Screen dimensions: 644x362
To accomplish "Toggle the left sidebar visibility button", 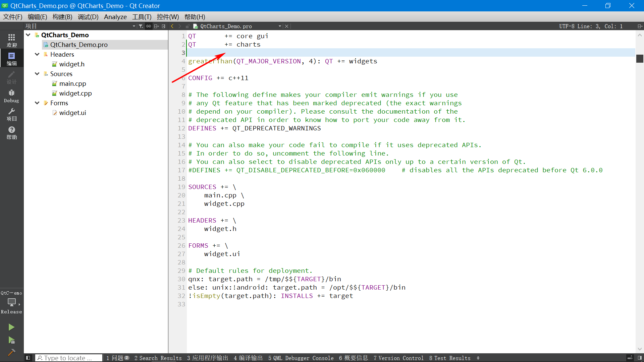I will click(28, 358).
